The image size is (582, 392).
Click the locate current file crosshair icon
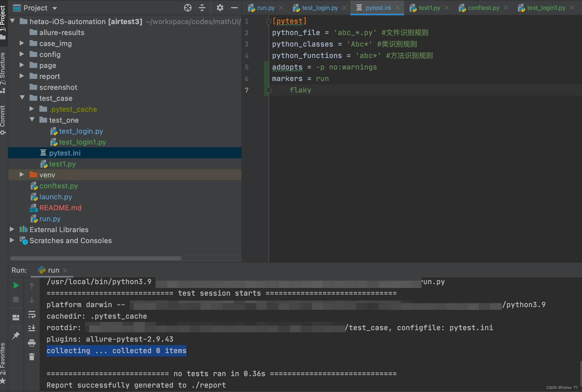click(x=188, y=8)
